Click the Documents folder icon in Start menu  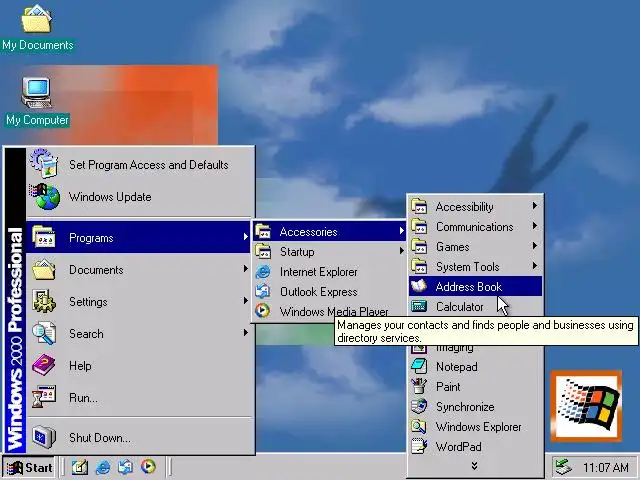click(x=43, y=269)
